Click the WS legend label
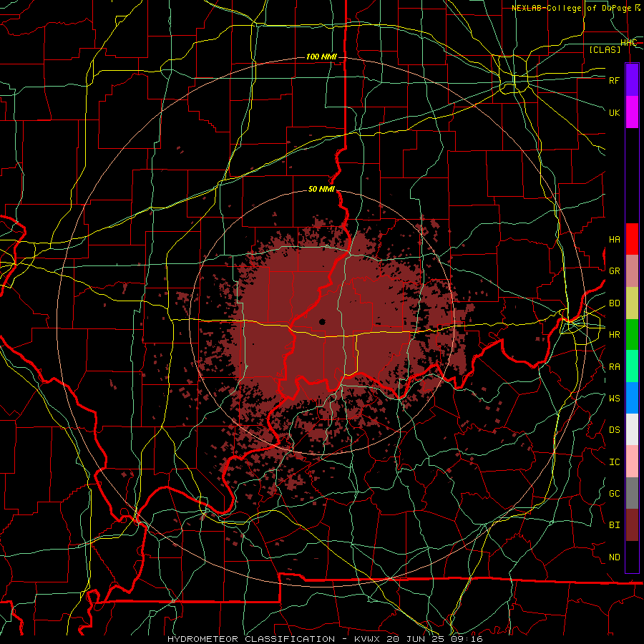Image resolution: width=644 pixels, height=644 pixels. point(615,399)
